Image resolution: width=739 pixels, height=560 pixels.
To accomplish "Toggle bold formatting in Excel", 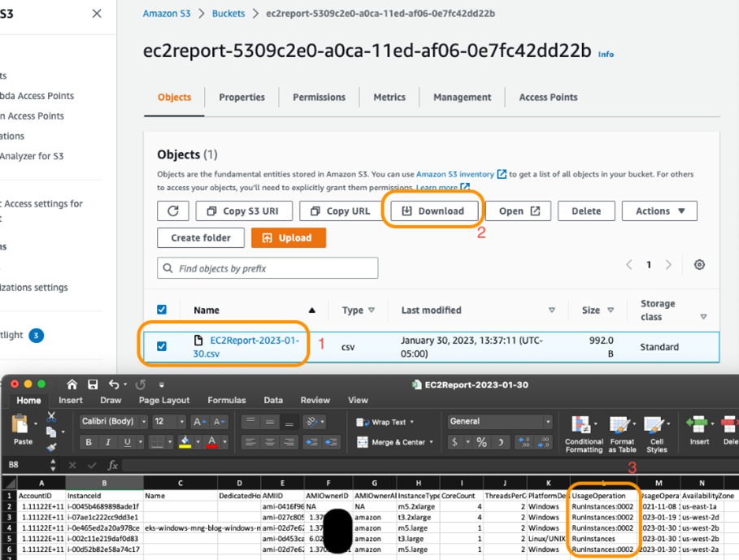I will [x=87, y=441].
